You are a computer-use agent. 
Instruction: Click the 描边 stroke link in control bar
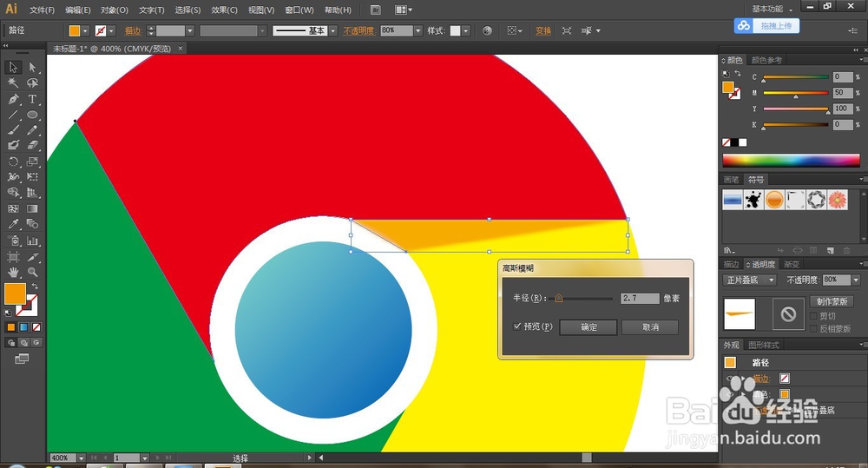tap(133, 31)
